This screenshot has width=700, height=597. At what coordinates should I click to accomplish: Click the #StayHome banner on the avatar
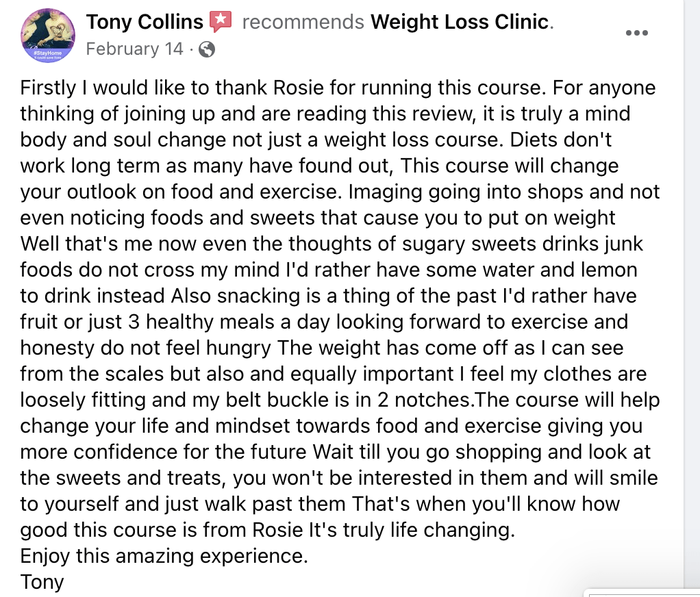[x=48, y=54]
